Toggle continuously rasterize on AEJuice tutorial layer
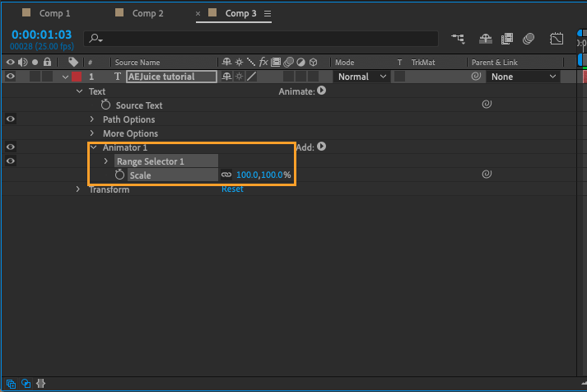This screenshot has width=587, height=392. click(x=240, y=77)
